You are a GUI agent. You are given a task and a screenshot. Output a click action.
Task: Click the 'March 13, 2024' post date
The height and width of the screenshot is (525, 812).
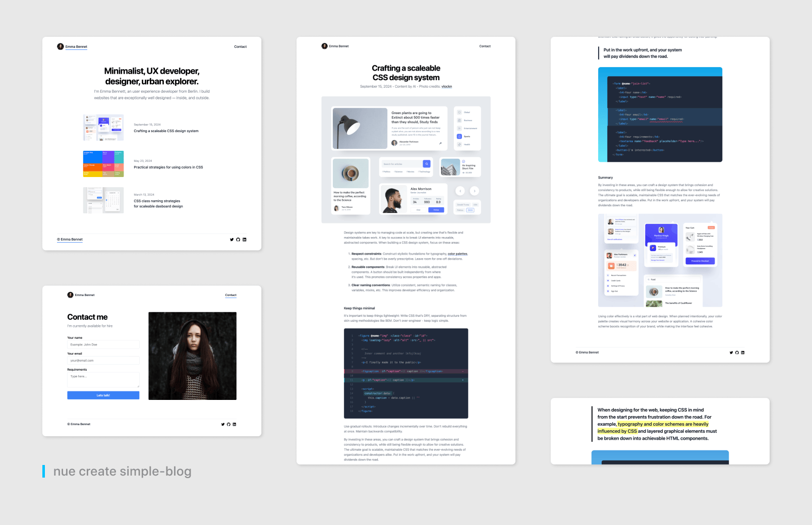[x=144, y=195]
